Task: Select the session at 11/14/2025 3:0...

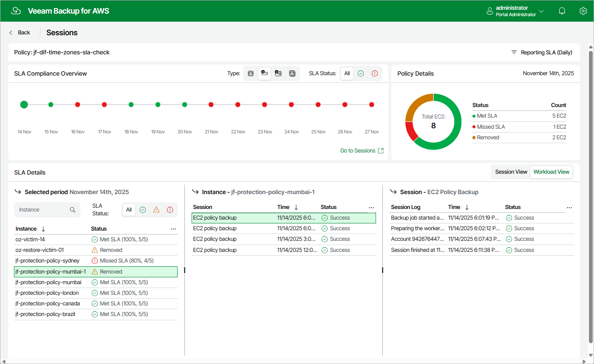Action: tap(284, 239)
